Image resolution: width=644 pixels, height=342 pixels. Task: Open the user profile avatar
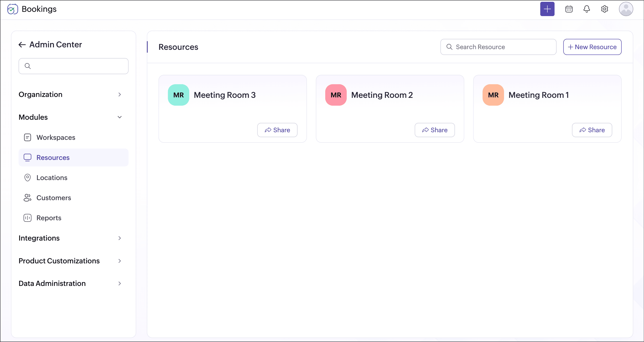click(x=626, y=9)
